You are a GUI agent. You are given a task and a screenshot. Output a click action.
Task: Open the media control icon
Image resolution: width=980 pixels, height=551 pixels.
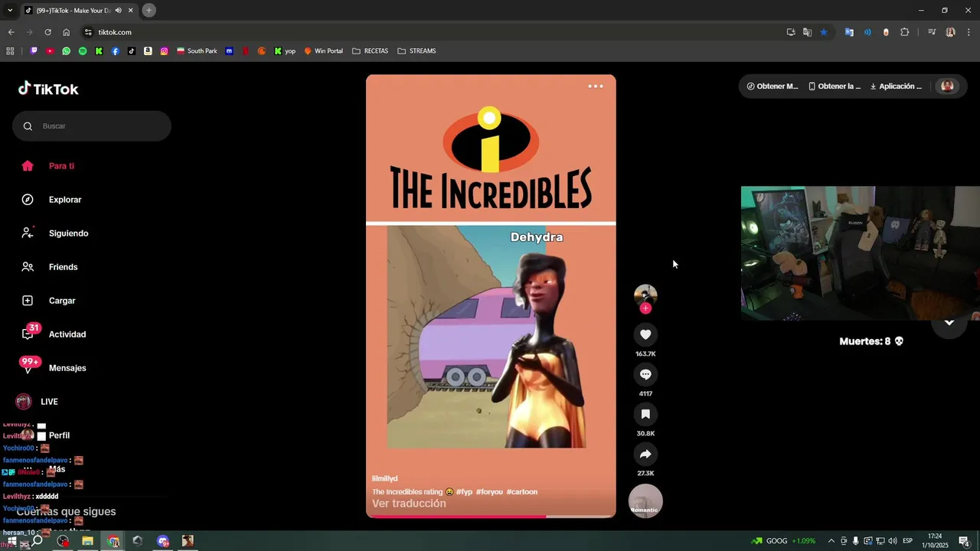[932, 32]
